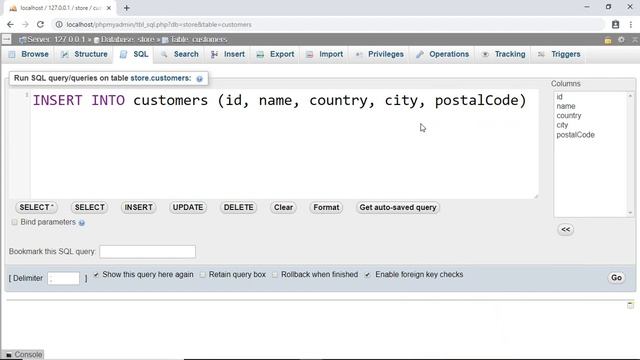Image resolution: width=640 pixels, height=360 pixels.
Task: Select the country column in Columns list
Action: coord(569,116)
